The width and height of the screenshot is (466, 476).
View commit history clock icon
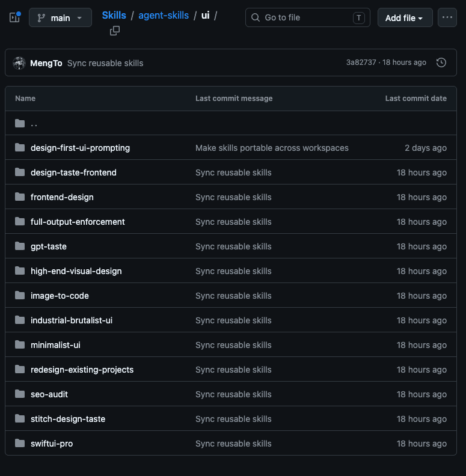441,63
